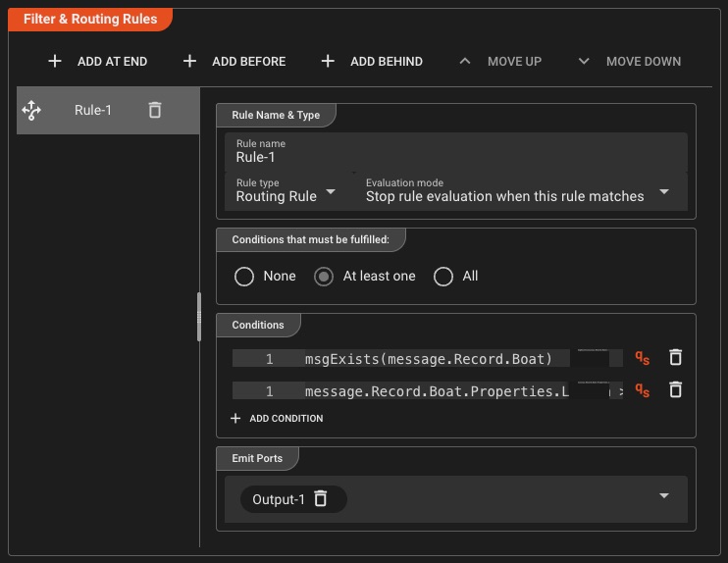Remove the Output-1 emit port
Screen dimensions: 728x563
pyautogui.click(x=321, y=499)
